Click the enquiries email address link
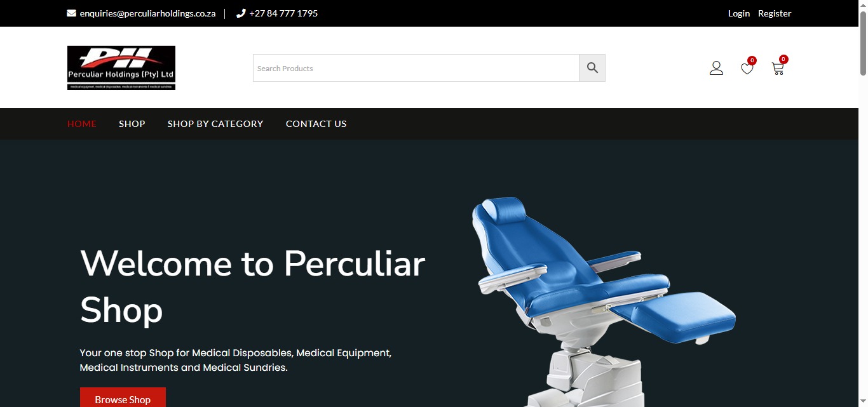868x407 pixels. (147, 13)
